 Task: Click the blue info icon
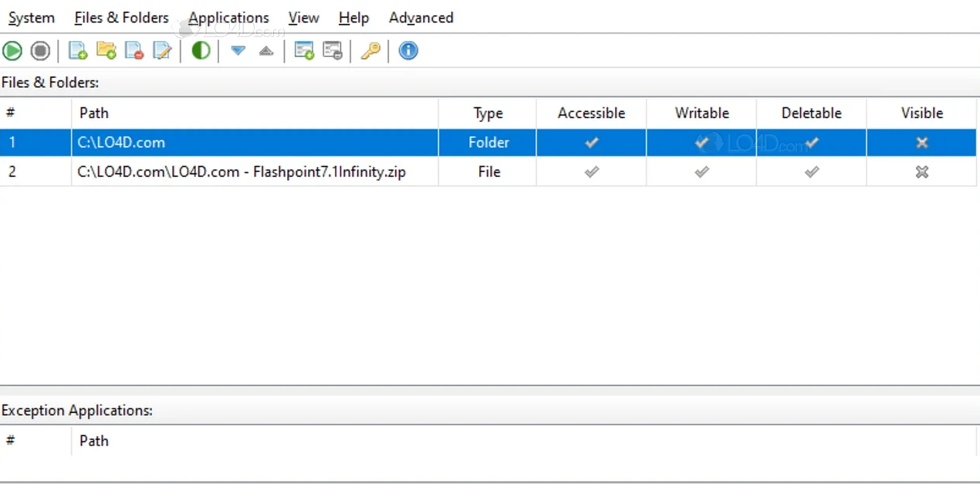pyautogui.click(x=408, y=51)
